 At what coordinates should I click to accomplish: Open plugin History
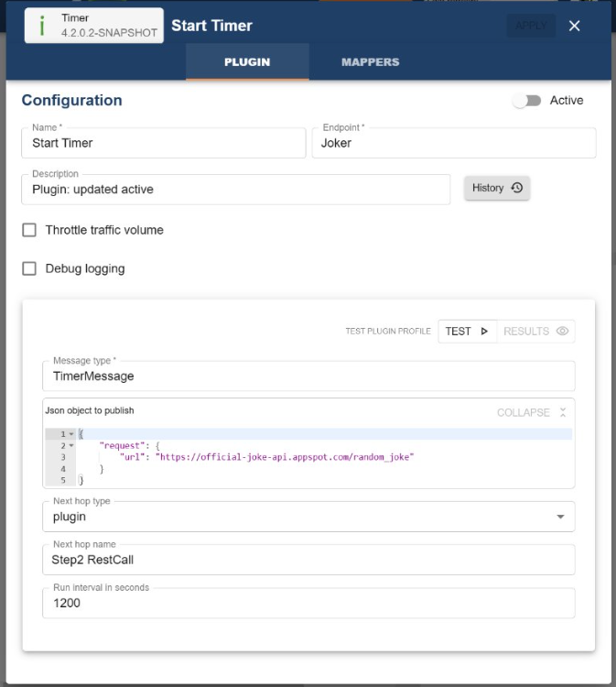pos(497,188)
